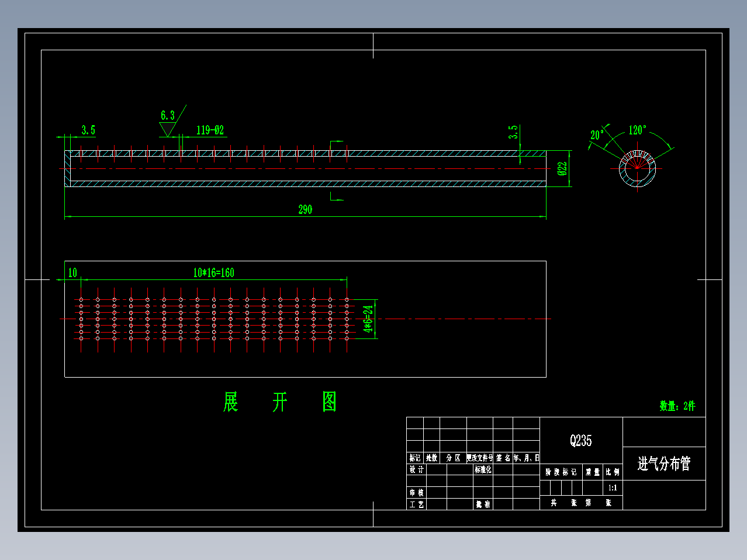This screenshot has width=747, height=560.
Task: Click the '批准' approval label cell
Action: 483,504
